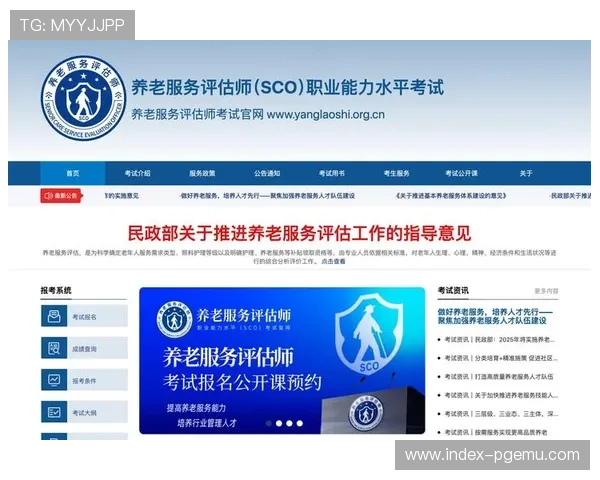
Task: Open the 成绩查询 entry
Action: (84, 348)
